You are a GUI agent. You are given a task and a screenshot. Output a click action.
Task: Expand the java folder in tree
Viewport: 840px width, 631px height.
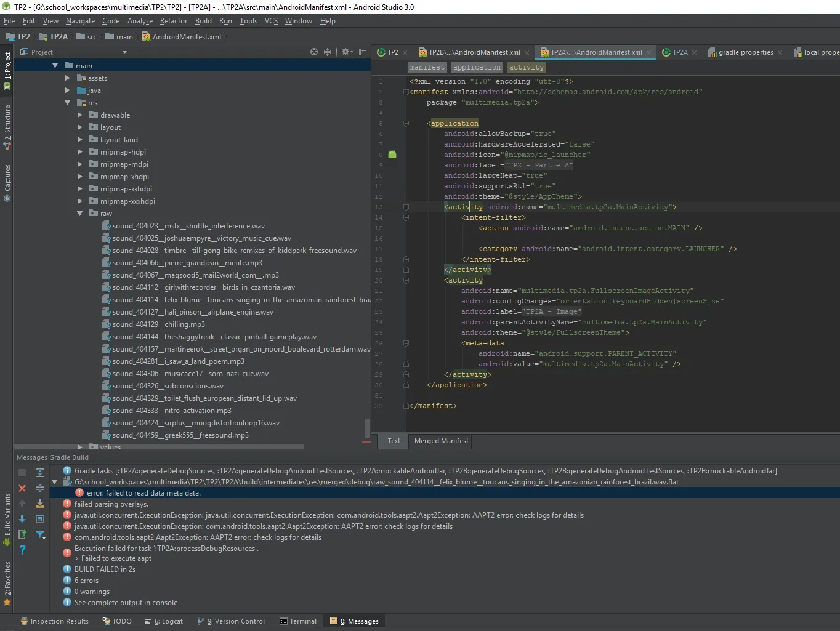68,90
